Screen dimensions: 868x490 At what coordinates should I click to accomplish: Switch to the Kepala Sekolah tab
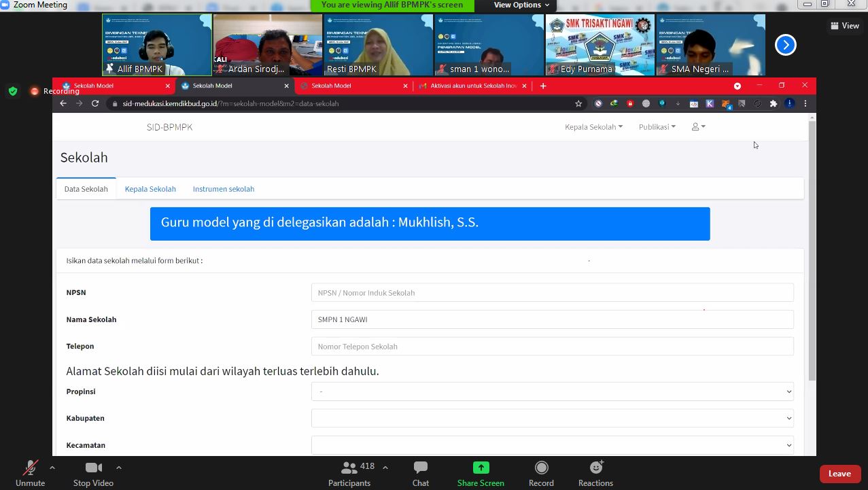pyautogui.click(x=150, y=189)
